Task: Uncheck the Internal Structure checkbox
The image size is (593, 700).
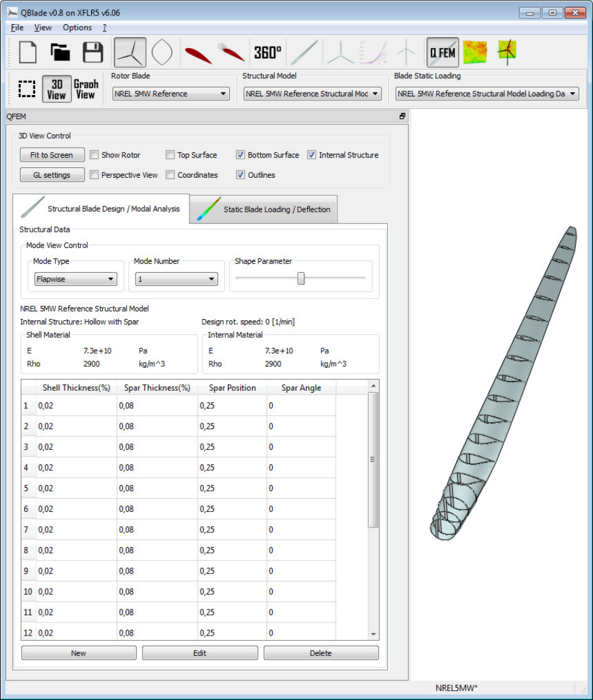Action: [311, 155]
